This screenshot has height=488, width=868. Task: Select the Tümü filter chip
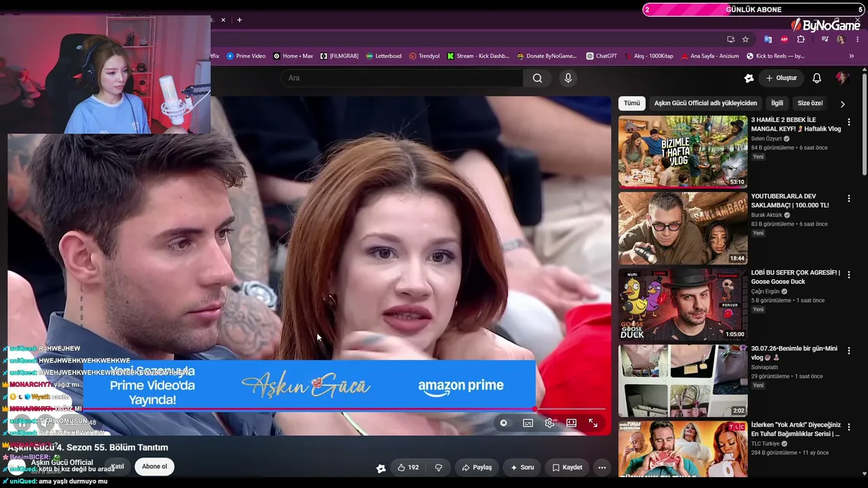tap(632, 103)
